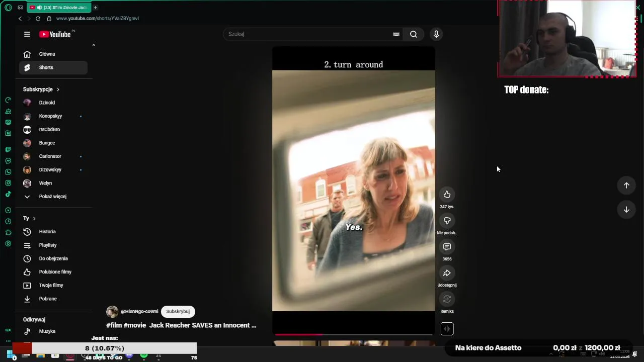
Task: Open Polubione filmy liked videos
Action: pos(53,272)
